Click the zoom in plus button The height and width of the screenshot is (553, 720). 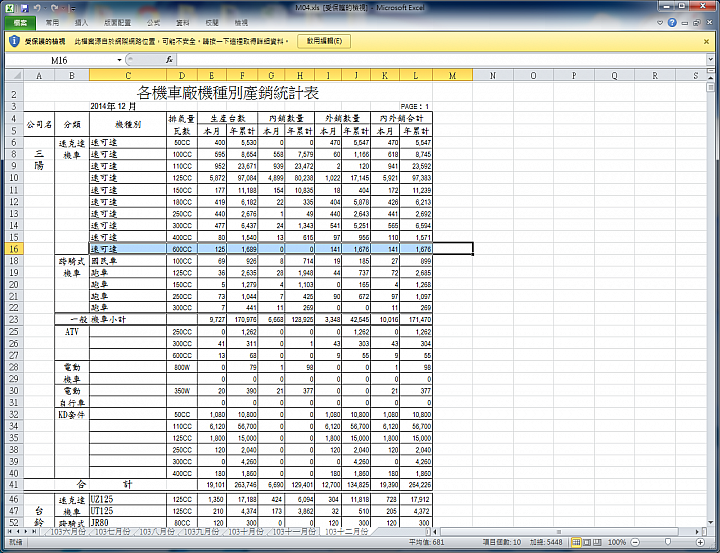pyautogui.click(x=700, y=542)
